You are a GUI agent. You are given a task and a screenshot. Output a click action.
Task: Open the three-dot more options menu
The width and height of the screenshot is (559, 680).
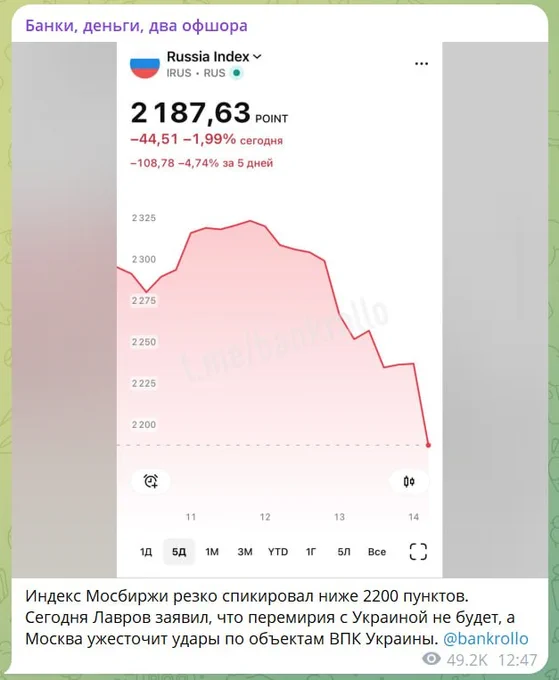(421, 64)
